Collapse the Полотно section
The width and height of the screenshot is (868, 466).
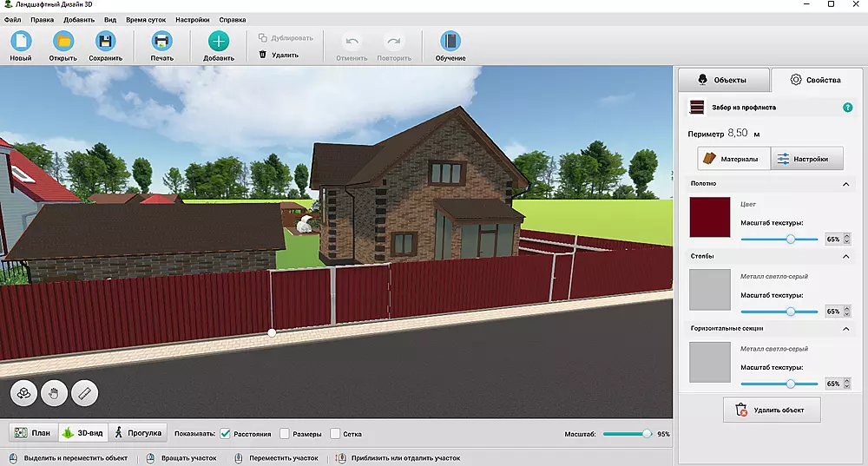846,184
